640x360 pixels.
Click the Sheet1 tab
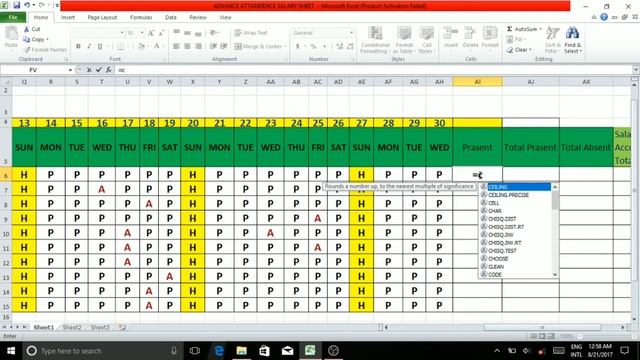(x=43, y=327)
